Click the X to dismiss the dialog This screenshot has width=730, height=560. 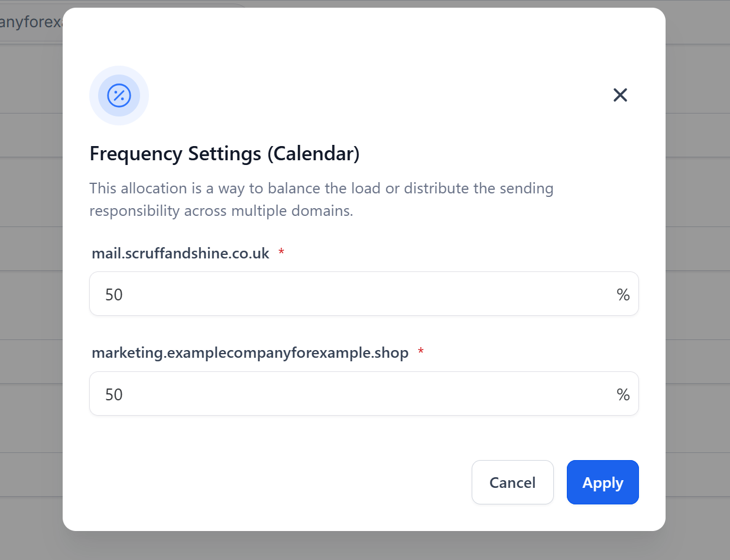(620, 95)
